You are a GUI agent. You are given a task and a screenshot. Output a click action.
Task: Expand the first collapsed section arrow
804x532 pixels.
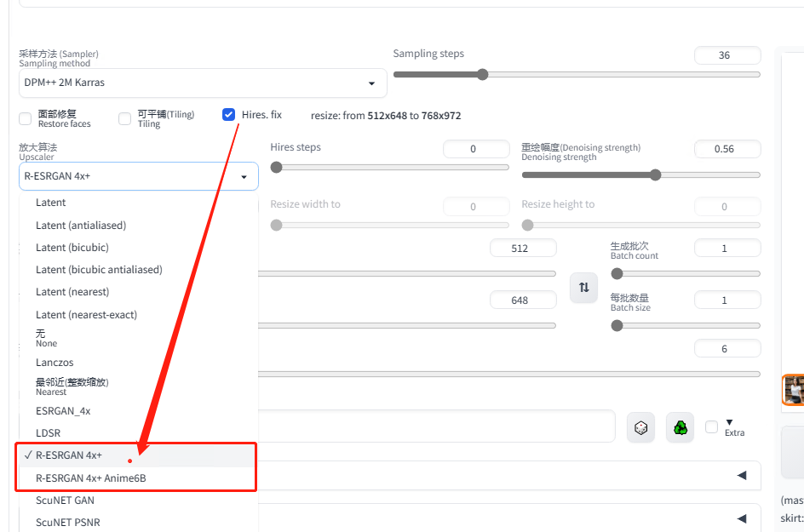click(x=741, y=476)
